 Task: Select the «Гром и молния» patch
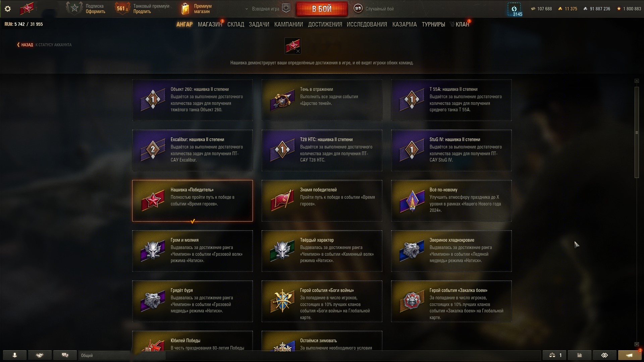tap(193, 251)
